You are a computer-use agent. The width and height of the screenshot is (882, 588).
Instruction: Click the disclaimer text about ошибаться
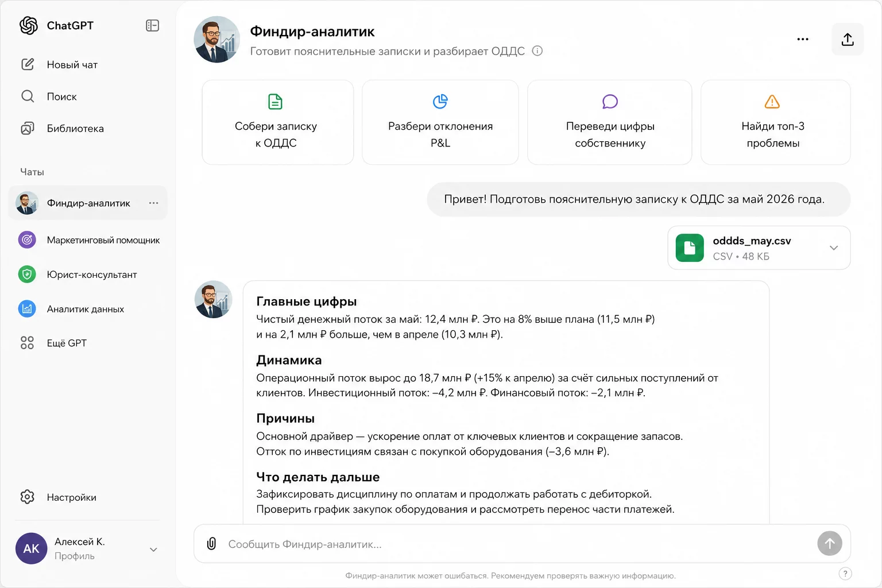510,575
